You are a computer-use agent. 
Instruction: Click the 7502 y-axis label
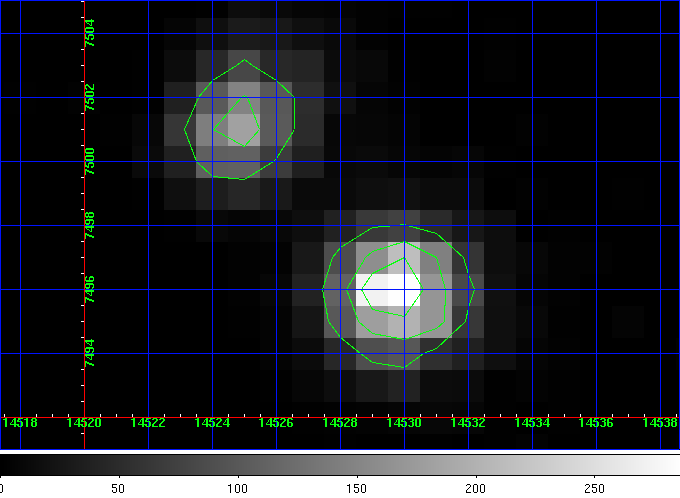point(90,97)
